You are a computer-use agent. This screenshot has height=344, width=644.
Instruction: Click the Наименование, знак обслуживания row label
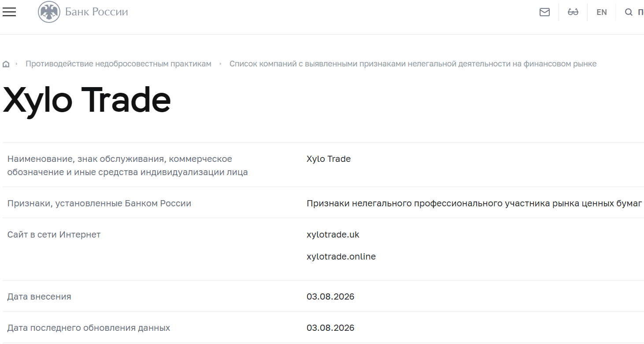click(127, 165)
